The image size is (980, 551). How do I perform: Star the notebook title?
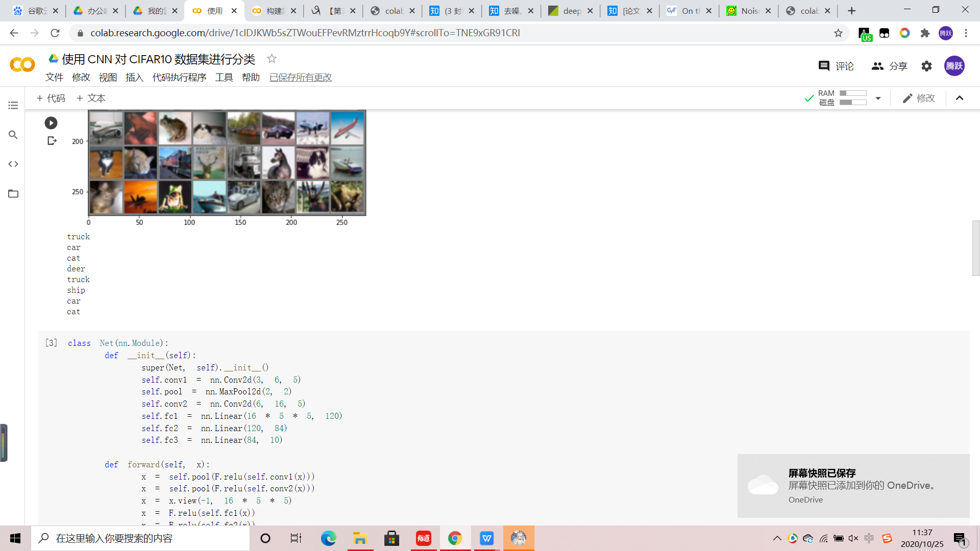pyautogui.click(x=272, y=59)
